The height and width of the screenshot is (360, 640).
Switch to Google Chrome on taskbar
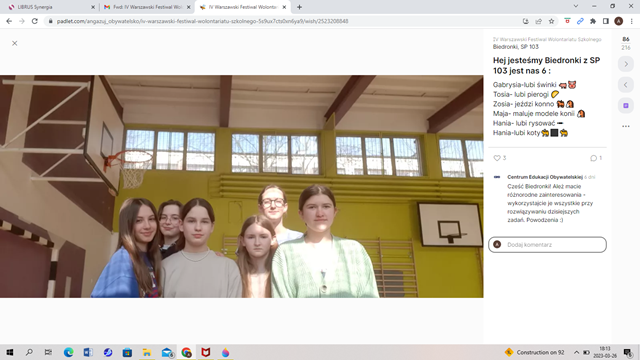(186, 352)
